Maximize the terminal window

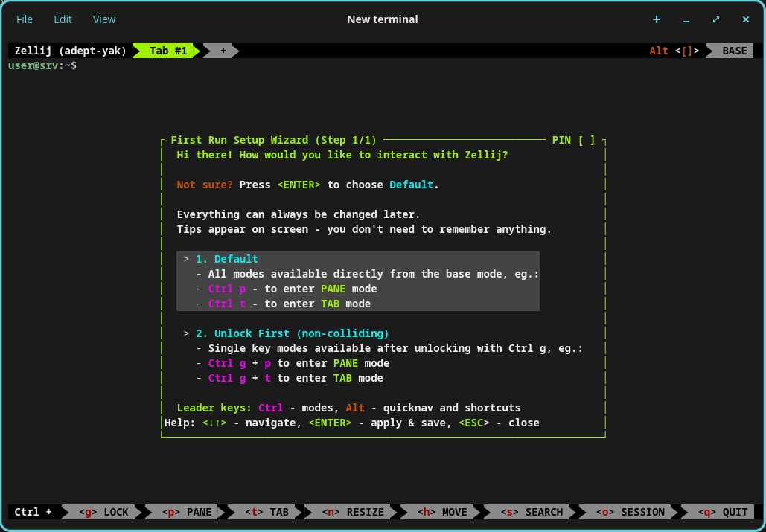pyautogui.click(x=716, y=19)
